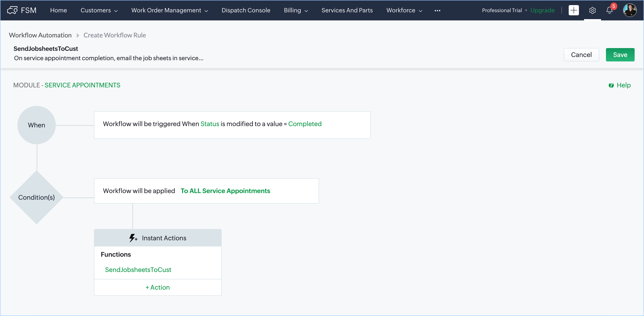Viewport: 644px width, 316px height.
Task: Click the Help question mark icon
Action: (611, 85)
